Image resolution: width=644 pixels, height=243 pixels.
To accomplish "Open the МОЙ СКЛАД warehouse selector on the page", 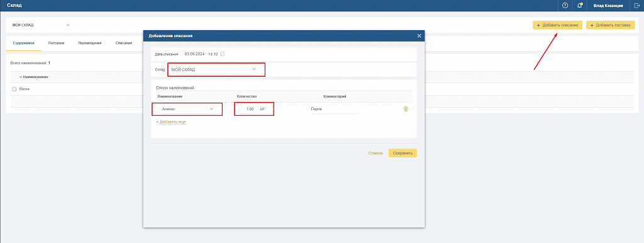I will pos(41,25).
